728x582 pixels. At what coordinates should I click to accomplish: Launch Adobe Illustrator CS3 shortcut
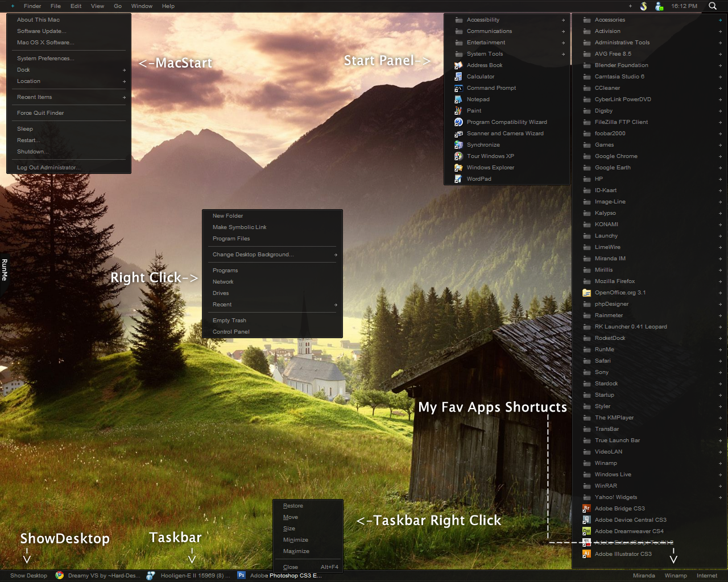623,554
